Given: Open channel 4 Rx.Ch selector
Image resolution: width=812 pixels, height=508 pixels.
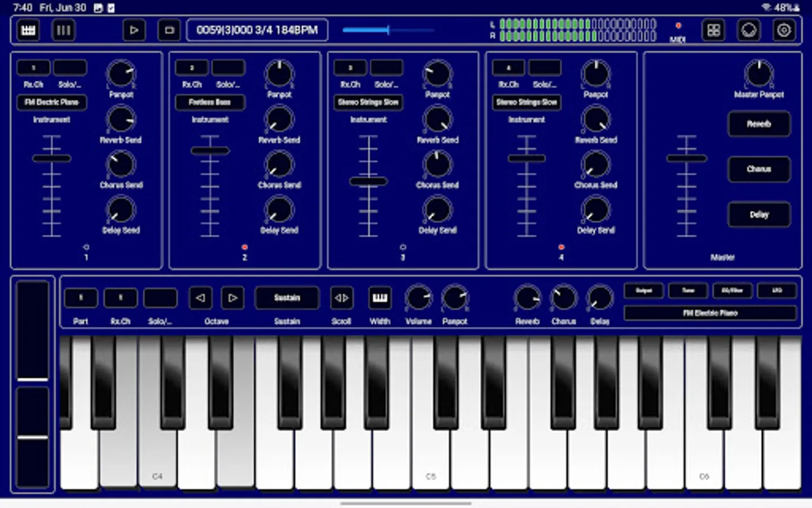Looking at the screenshot, I should coord(509,68).
